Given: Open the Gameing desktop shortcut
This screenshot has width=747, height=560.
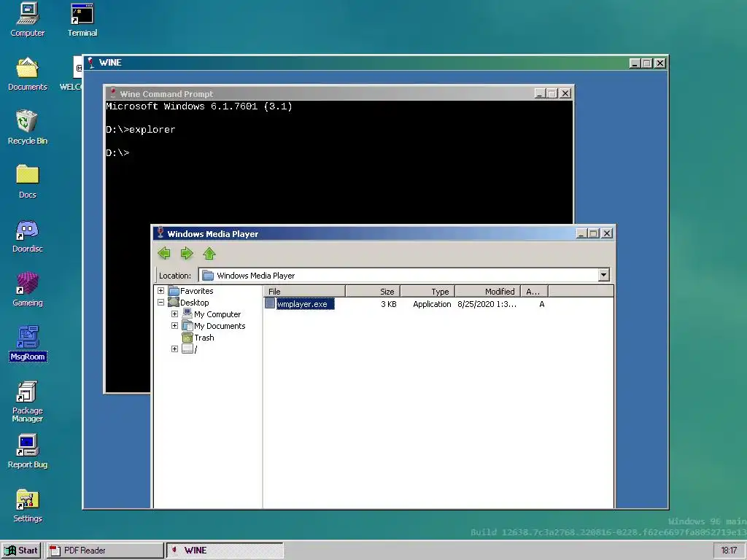Looking at the screenshot, I should (27, 289).
